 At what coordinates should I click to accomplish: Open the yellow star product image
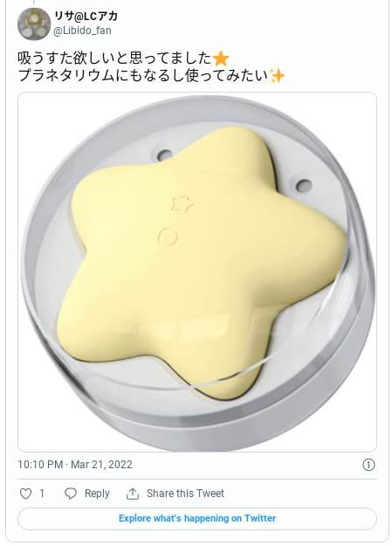197,272
